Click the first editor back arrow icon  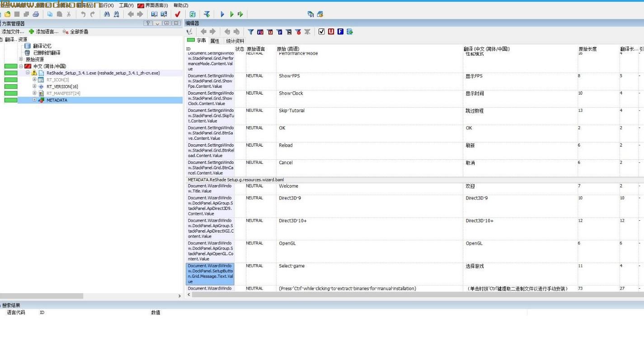(203, 32)
